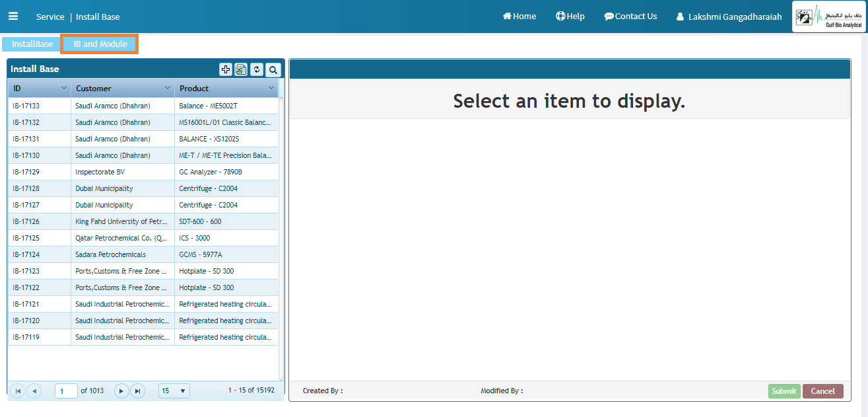Click Sadara Petrochemicals customer cell
The width and height of the screenshot is (868, 417).
pyautogui.click(x=123, y=254)
